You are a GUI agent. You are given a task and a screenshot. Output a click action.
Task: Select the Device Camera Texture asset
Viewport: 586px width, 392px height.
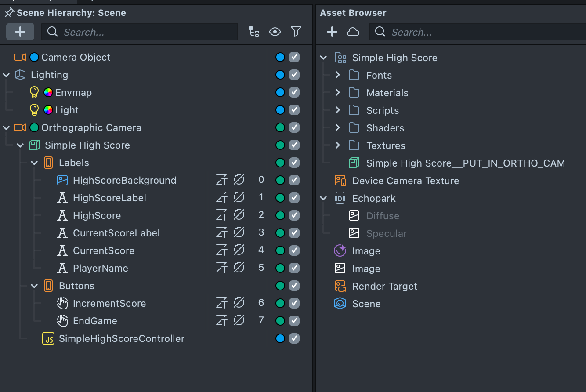(405, 181)
